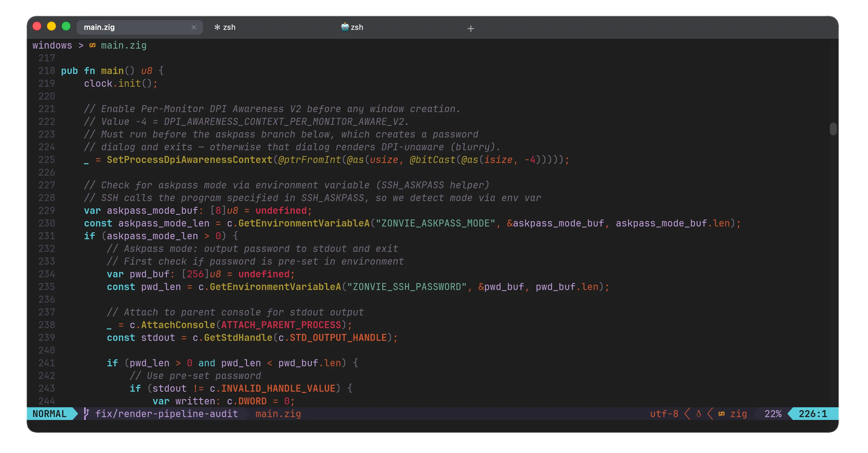This screenshot has height=453, width=868.
Task: Click the "ZONVIE_SSH_PASSWORD" string literal
Action: (x=407, y=287)
